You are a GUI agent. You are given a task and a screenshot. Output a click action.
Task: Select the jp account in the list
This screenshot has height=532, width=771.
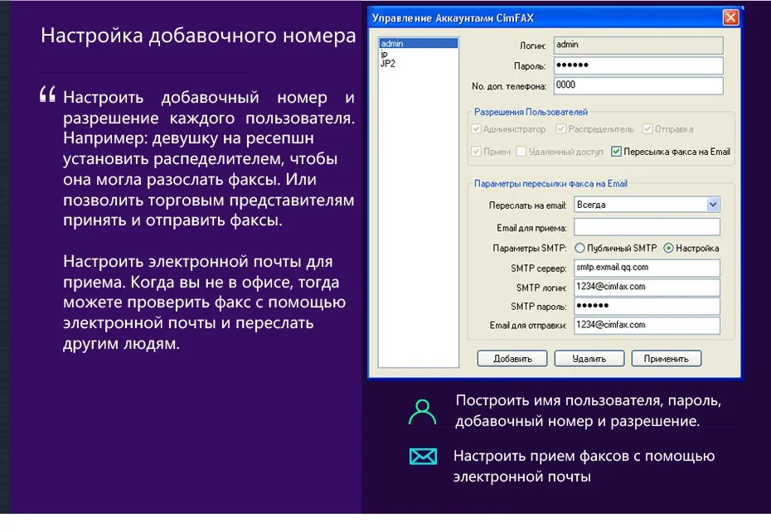[x=384, y=54]
